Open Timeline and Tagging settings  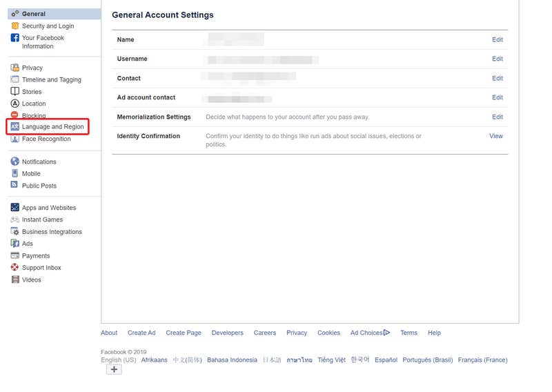coord(51,80)
